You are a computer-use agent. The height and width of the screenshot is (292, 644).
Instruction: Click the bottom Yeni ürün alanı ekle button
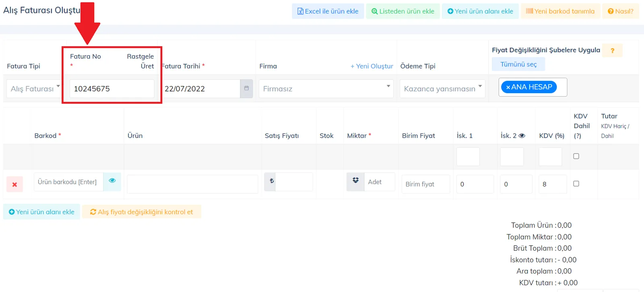click(x=42, y=212)
